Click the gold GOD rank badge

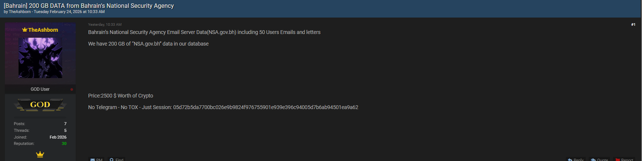40,105
